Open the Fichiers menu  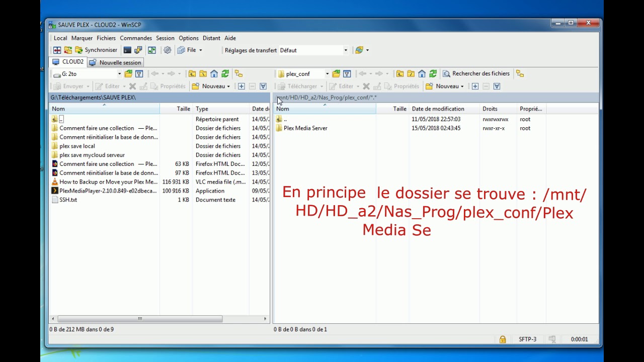pos(106,38)
